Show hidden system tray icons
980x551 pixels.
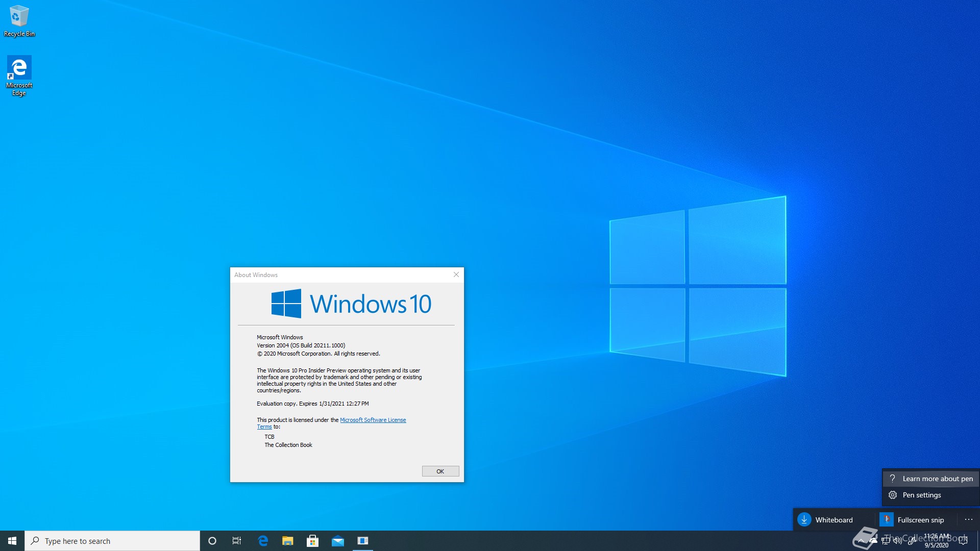tap(861, 541)
